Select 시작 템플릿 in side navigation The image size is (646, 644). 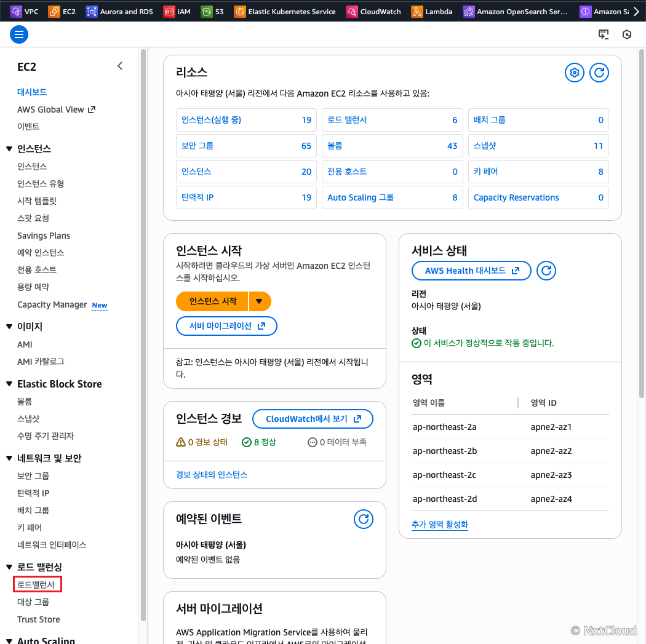pos(37,201)
